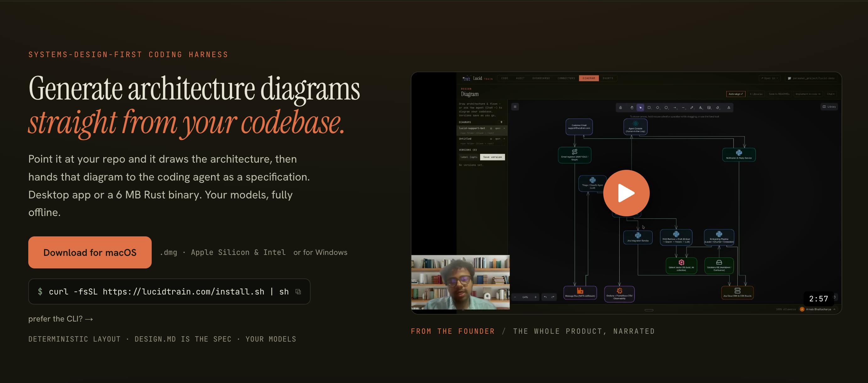Select the Arrow connector tool
Viewport: 868px width, 383px height.
tap(675, 108)
